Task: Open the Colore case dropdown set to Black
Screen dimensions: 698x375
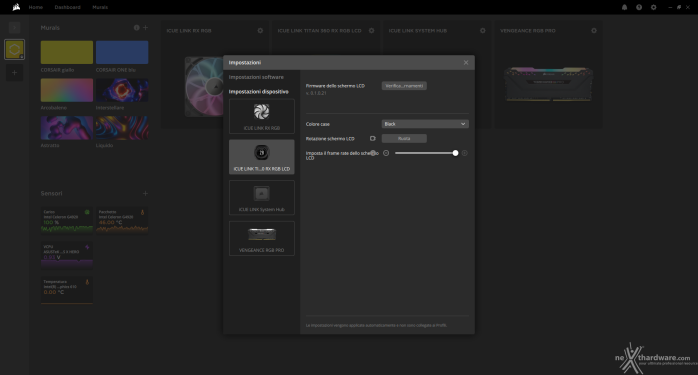Action: coord(425,124)
